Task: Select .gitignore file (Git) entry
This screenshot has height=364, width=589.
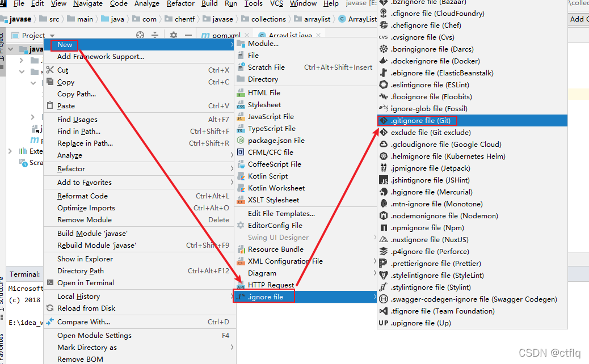Action: [472, 120]
